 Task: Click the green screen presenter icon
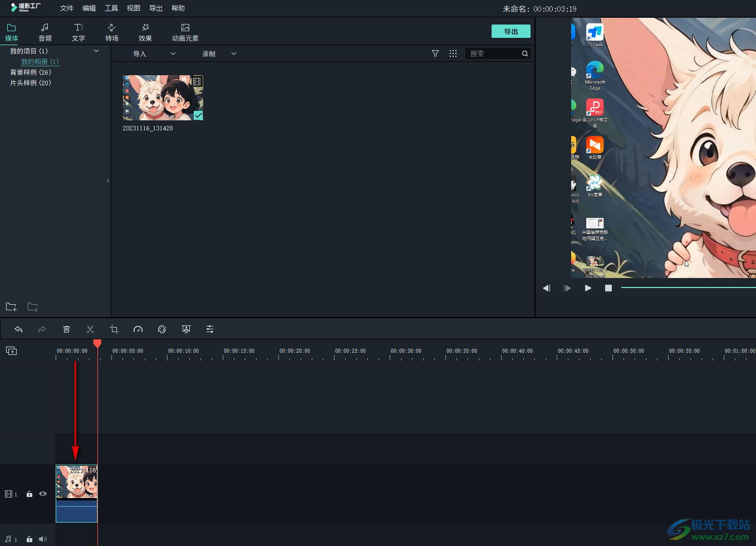(186, 329)
